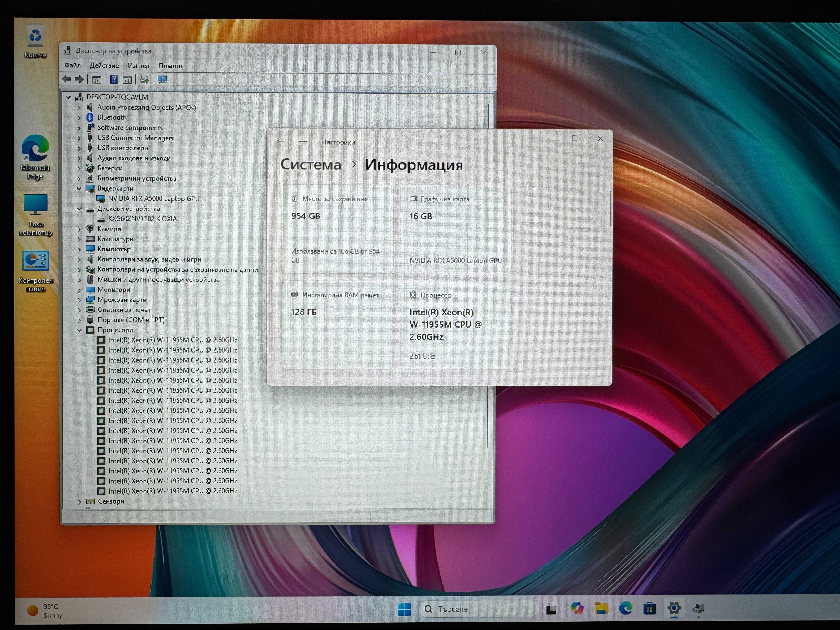Collapse the DESKTOP-TQCAVEM root node

68,97
